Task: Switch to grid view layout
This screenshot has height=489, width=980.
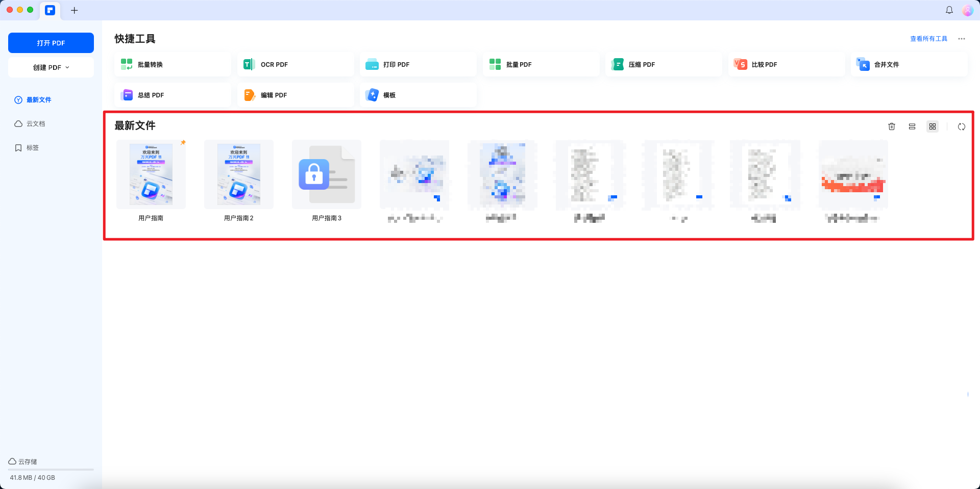Action: click(932, 126)
